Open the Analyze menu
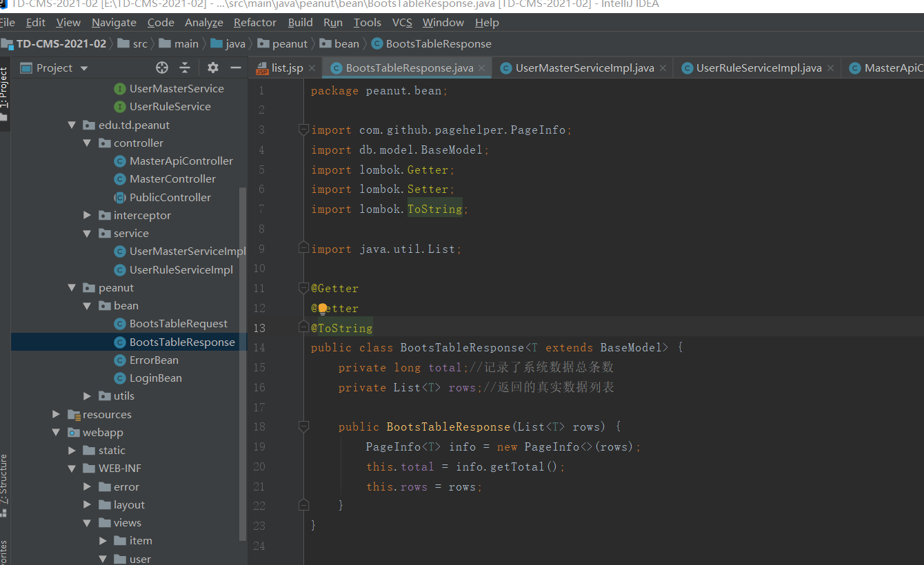Viewport: 924px width, 565px height. 204,22
